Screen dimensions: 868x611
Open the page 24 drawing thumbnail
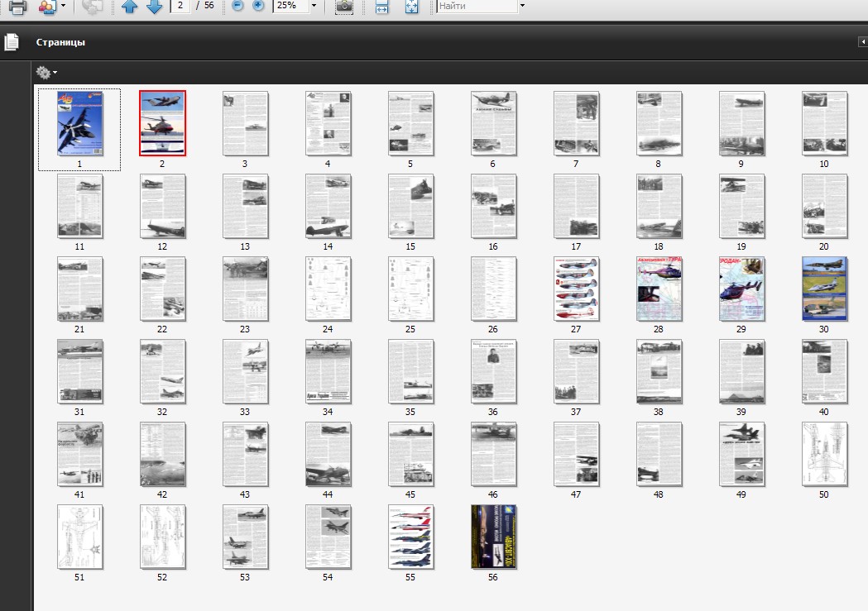(328, 289)
